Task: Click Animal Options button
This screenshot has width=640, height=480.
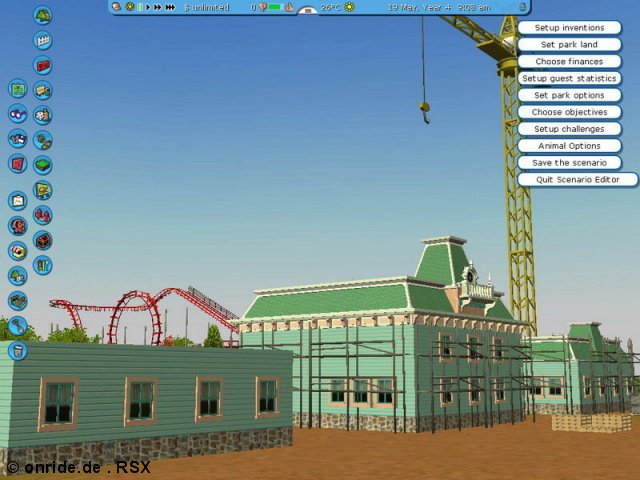Action: pos(569,146)
